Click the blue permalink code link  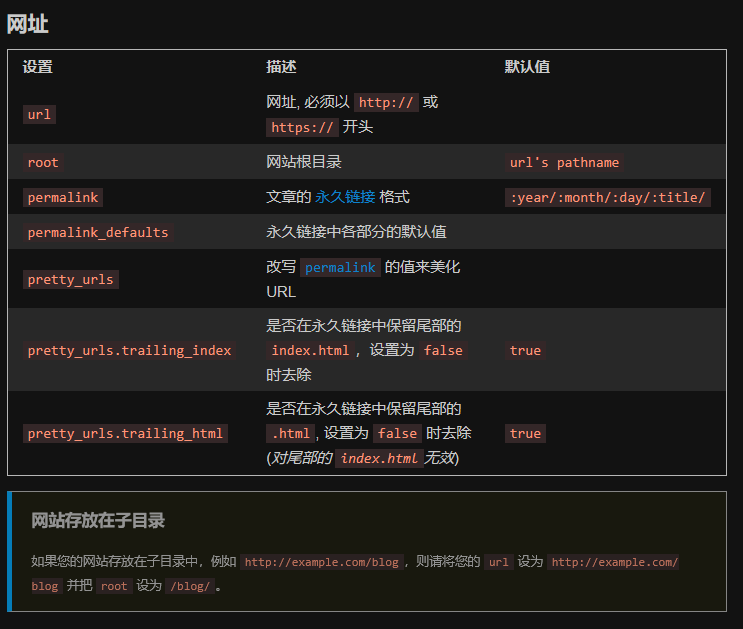[x=340, y=268]
